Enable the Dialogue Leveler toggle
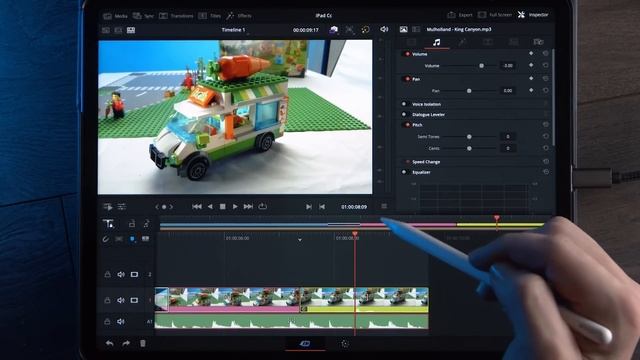 point(404,114)
